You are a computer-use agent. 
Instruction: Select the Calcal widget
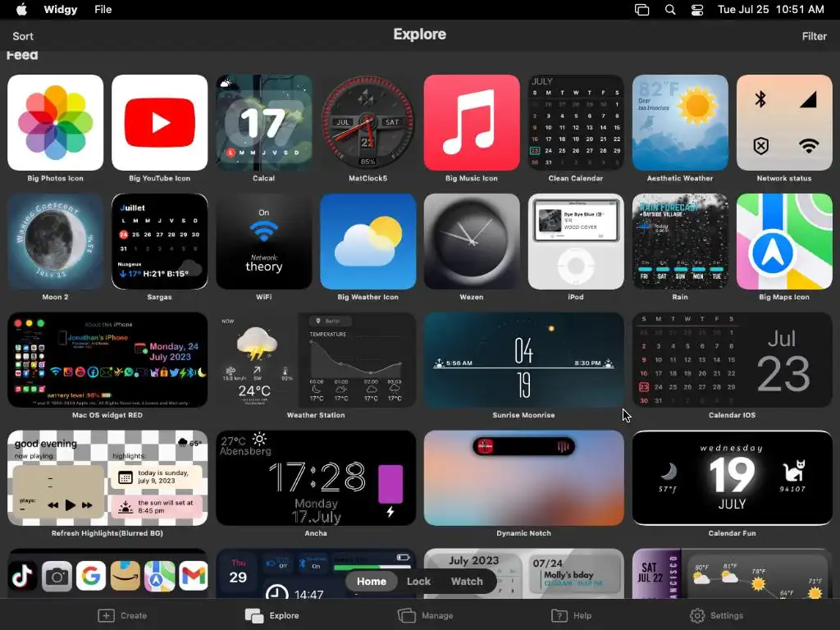coord(263,123)
